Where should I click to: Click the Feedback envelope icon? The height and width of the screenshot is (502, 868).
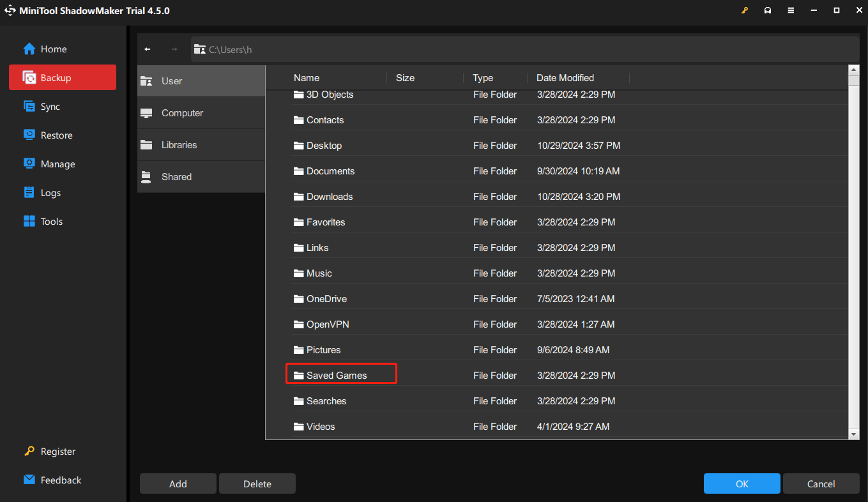29,480
